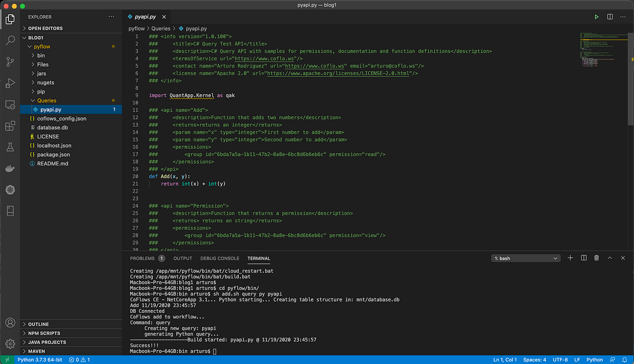
Task: Run the pyapi.py file with the play button
Action: [596, 16]
